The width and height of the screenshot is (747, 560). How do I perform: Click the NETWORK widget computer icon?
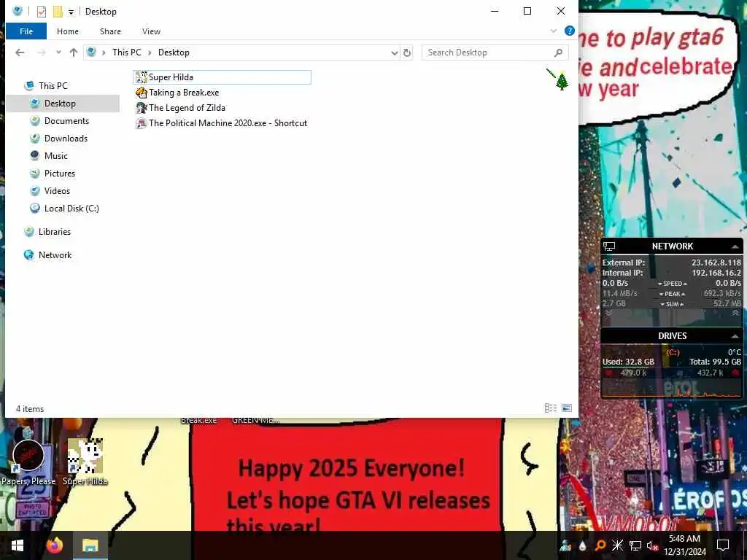coord(609,246)
